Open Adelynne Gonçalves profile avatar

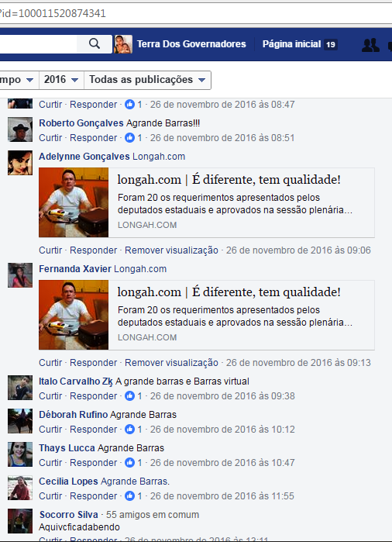[x=20, y=163]
